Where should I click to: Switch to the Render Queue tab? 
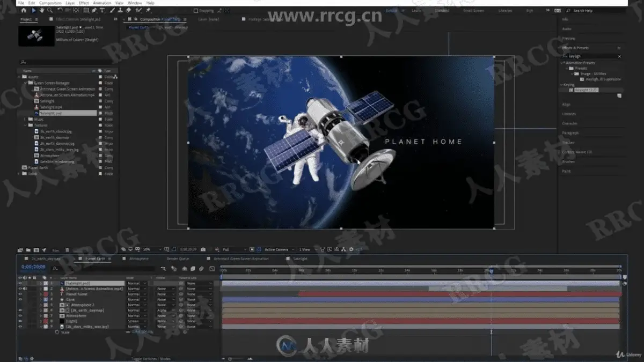[177, 258]
